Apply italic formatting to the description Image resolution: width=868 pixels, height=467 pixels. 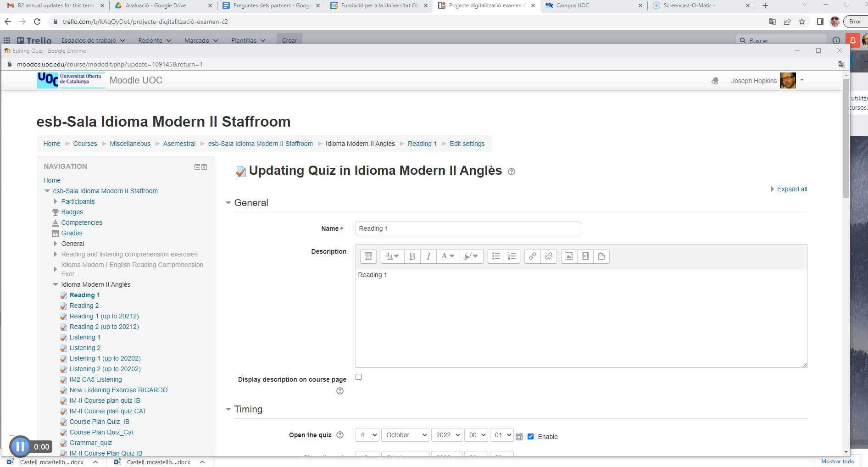coord(428,256)
